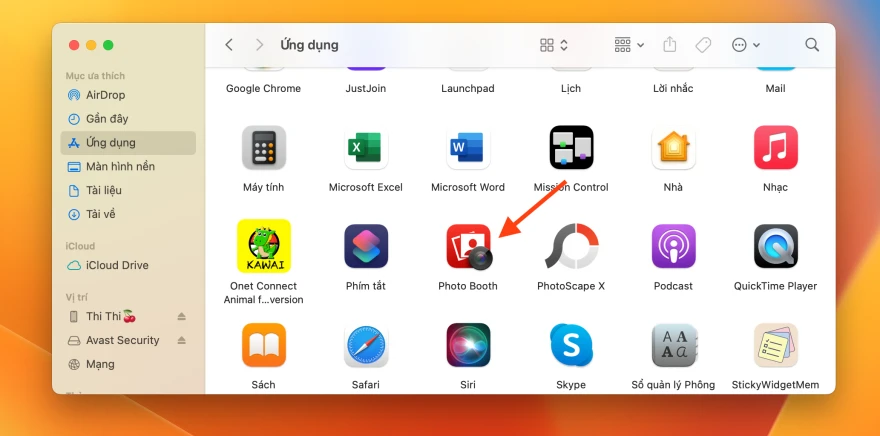
Task: Open iCloud Drive in the sidebar
Action: (x=116, y=265)
